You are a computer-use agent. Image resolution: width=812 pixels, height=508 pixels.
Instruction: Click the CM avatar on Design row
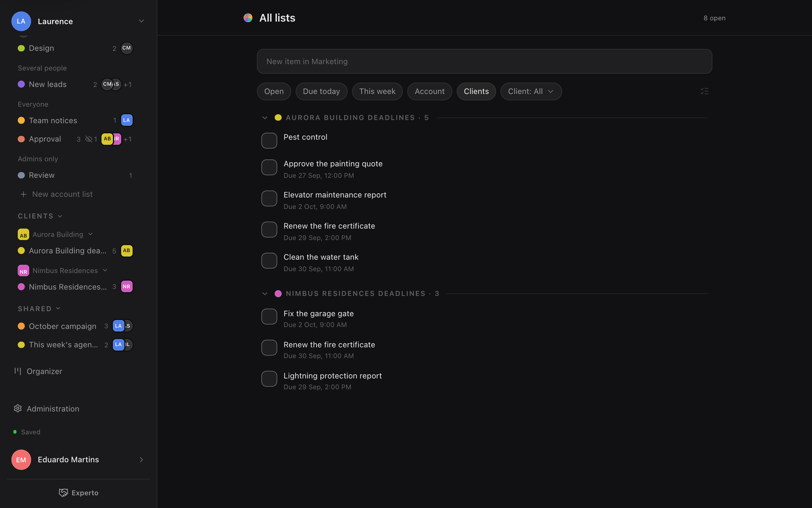127,48
